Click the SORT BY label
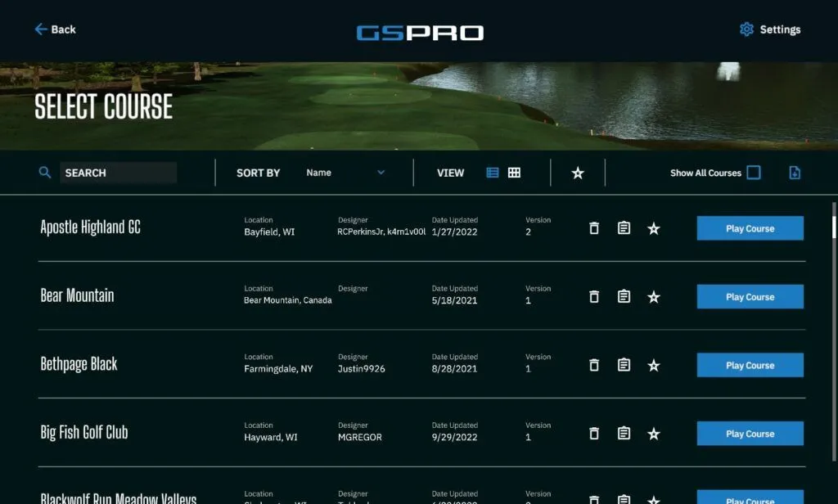The height and width of the screenshot is (504, 838). [258, 173]
